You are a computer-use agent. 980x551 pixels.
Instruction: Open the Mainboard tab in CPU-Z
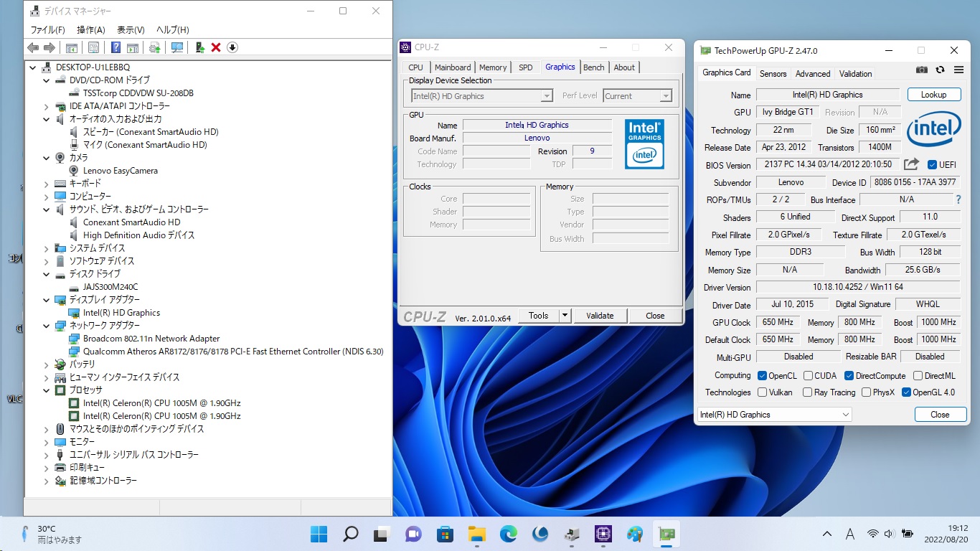click(x=453, y=67)
